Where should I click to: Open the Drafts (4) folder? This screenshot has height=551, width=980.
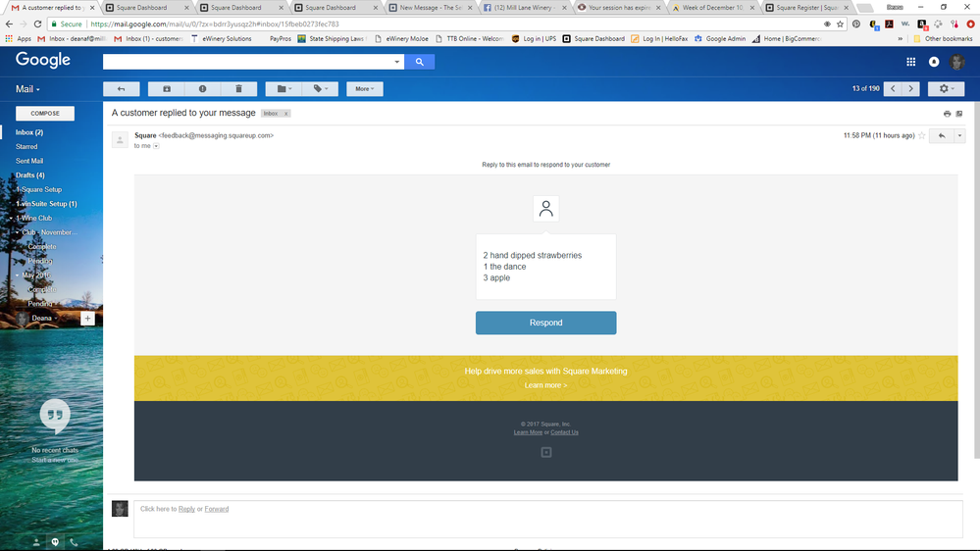click(x=29, y=175)
